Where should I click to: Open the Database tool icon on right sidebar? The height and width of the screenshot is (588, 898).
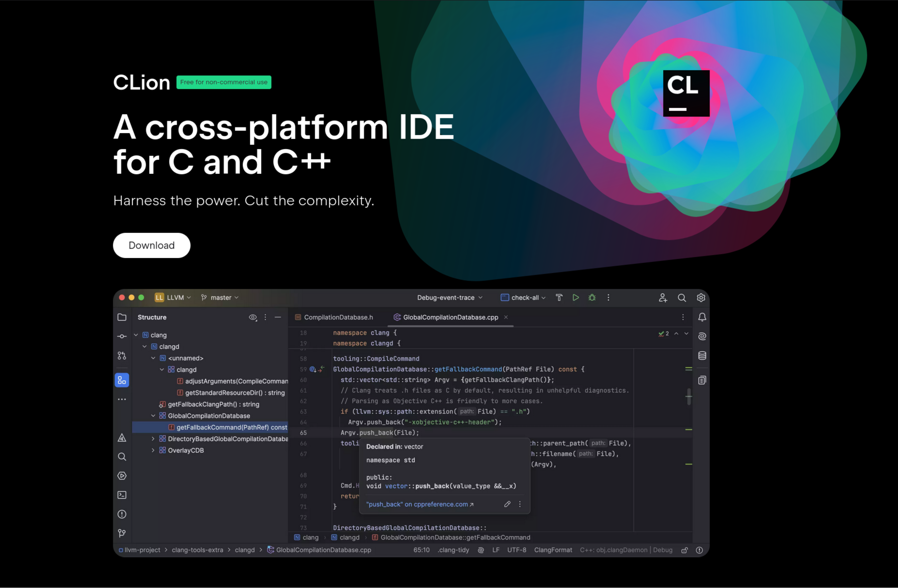tap(702, 356)
